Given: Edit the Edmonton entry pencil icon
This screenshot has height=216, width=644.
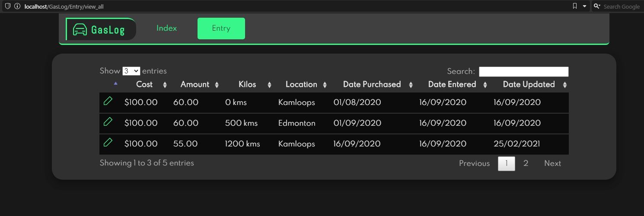Looking at the screenshot, I should tap(108, 122).
